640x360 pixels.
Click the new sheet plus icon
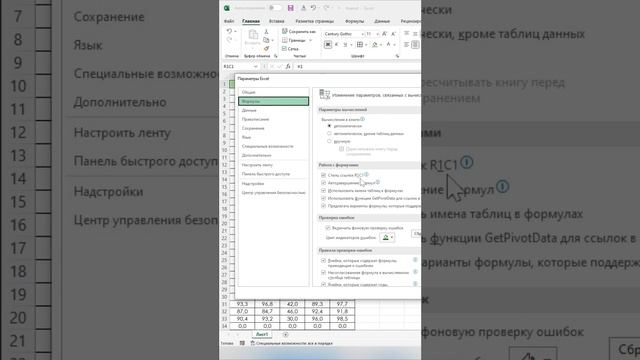pyautogui.click(x=285, y=335)
